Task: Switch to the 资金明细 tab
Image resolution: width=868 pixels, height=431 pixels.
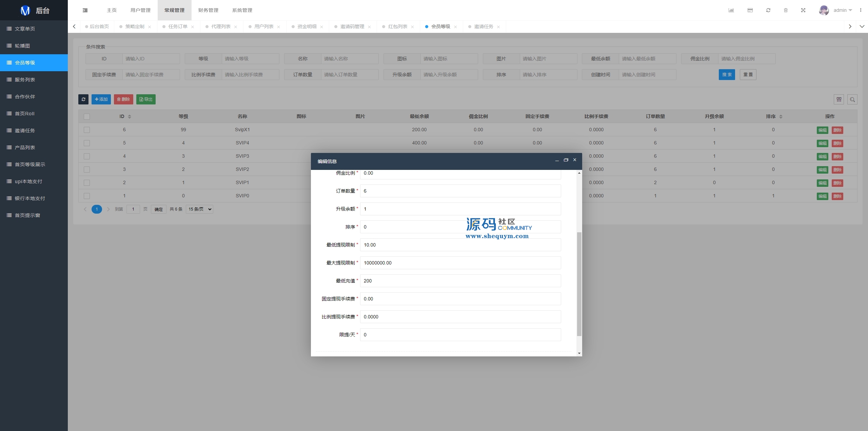Action: 307,26
